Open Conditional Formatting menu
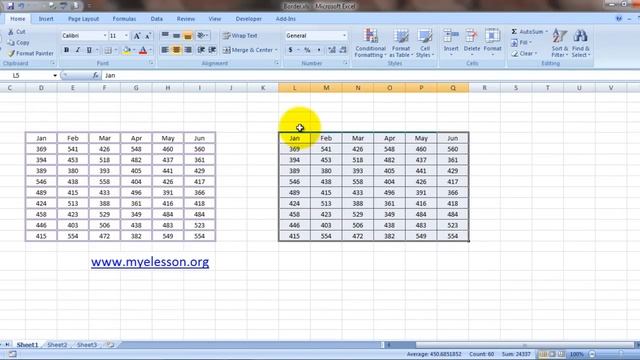Screen dimensions: 640x360 click(x=370, y=43)
